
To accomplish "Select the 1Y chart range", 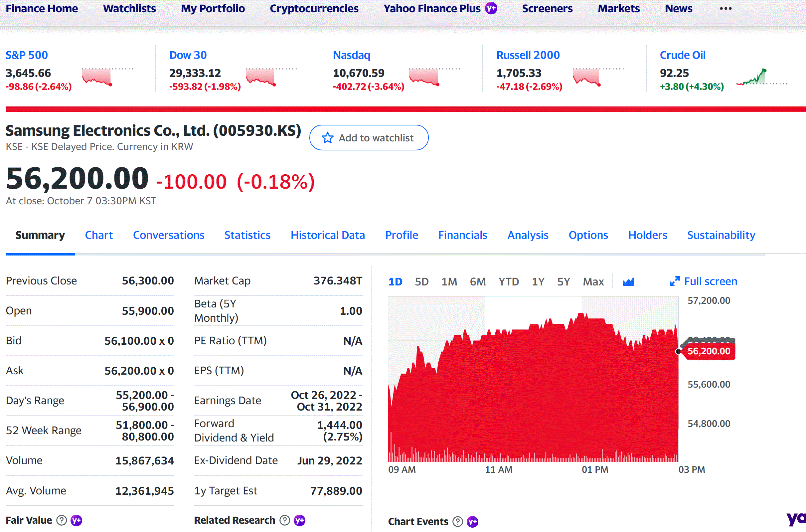I will coord(538,281).
